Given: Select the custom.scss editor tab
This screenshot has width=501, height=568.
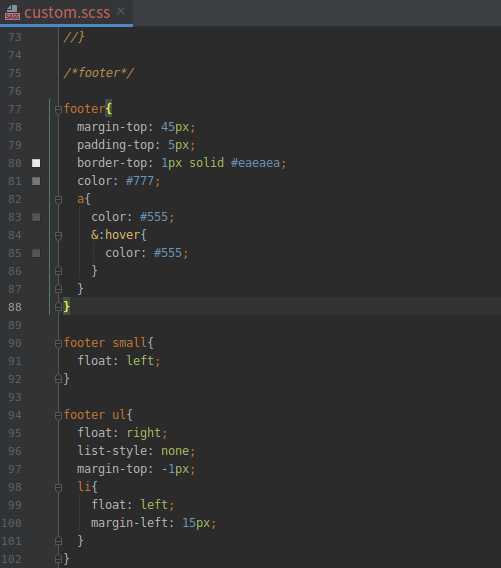Looking at the screenshot, I should [x=67, y=13].
